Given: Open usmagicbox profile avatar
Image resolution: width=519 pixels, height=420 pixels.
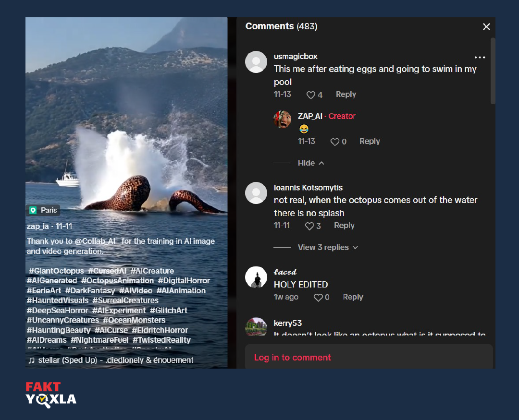Looking at the screenshot, I should click(256, 62).
